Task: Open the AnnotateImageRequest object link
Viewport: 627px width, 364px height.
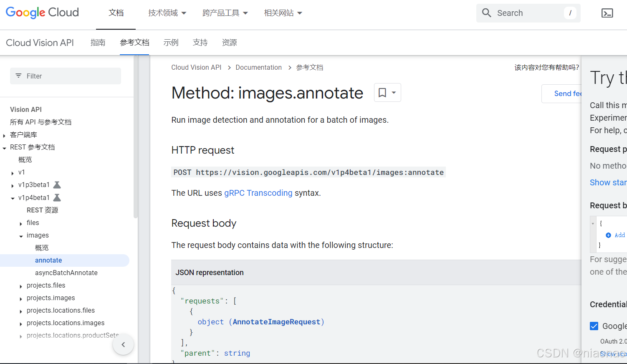Action: (276, 322)
